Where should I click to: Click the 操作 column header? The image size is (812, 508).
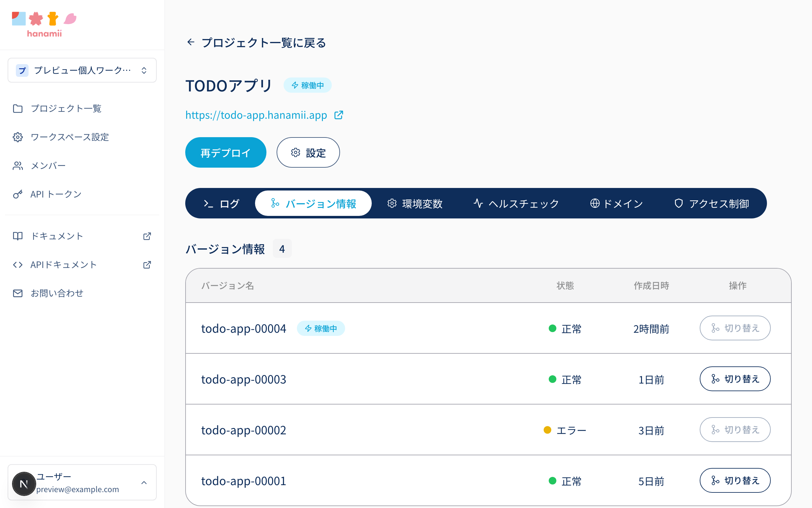coord(737,285)
